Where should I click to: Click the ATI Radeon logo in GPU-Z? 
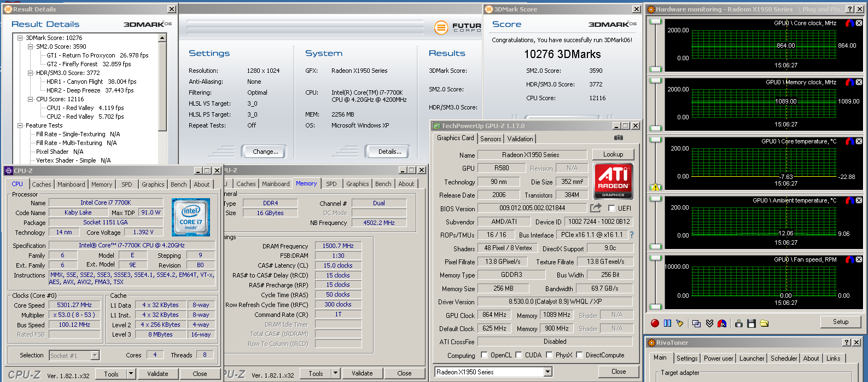pos(613,181)
